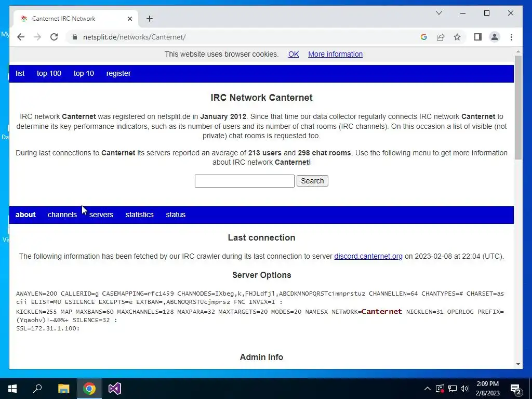Click the Server Options heading
The image size is (532, 399).
(x=262, y=275)
